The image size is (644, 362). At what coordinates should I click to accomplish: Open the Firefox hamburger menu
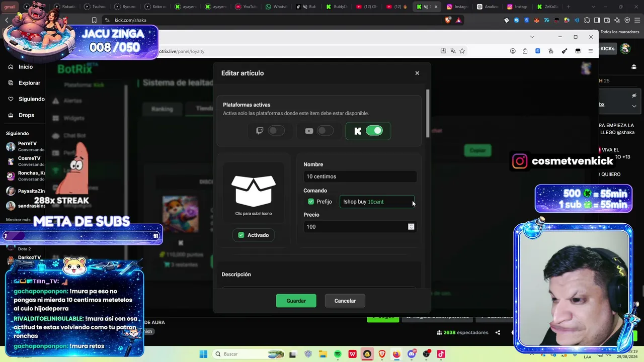coord(591,51)
